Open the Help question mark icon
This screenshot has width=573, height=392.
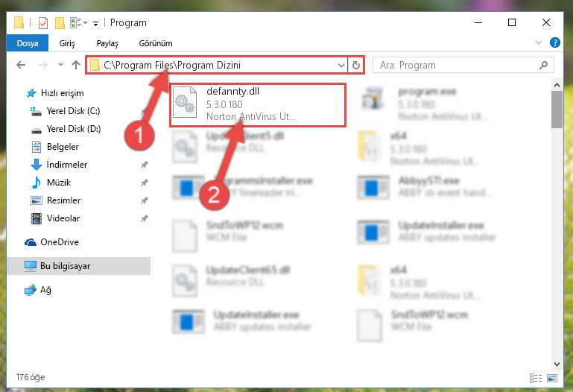554,42
